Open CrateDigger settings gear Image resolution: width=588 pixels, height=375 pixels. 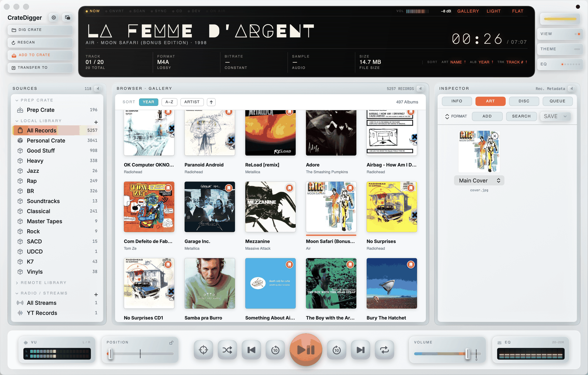coord(54,18)
